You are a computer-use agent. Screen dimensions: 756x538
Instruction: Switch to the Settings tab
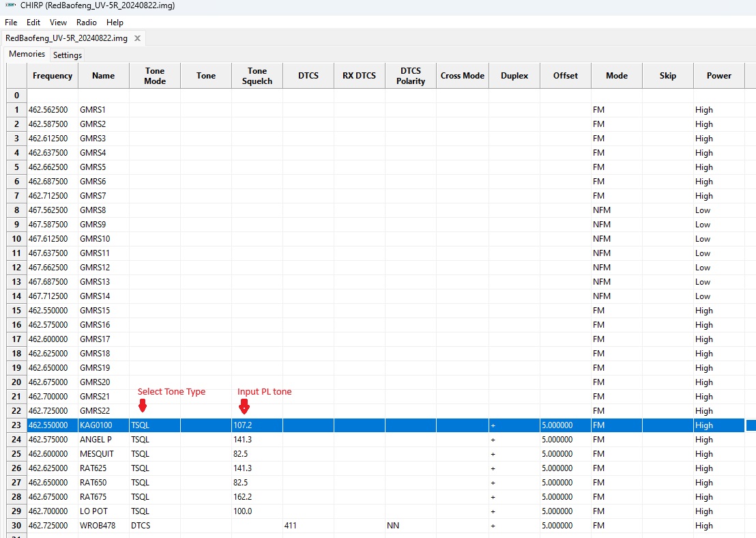point(68,55)
